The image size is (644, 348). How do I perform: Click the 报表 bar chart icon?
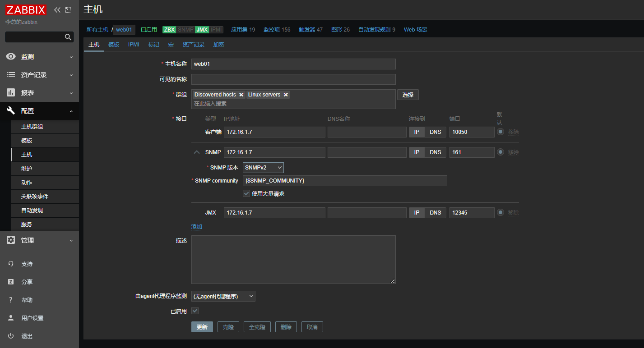11,93
